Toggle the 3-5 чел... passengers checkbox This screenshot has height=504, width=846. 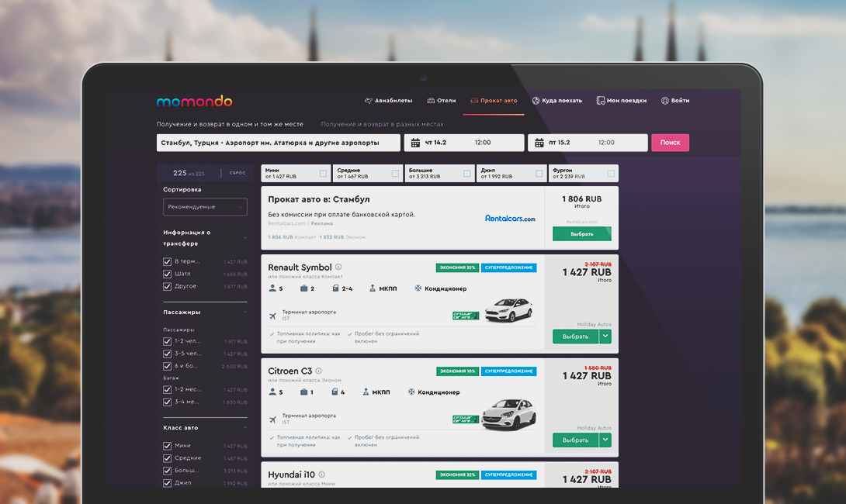point(167,354)
